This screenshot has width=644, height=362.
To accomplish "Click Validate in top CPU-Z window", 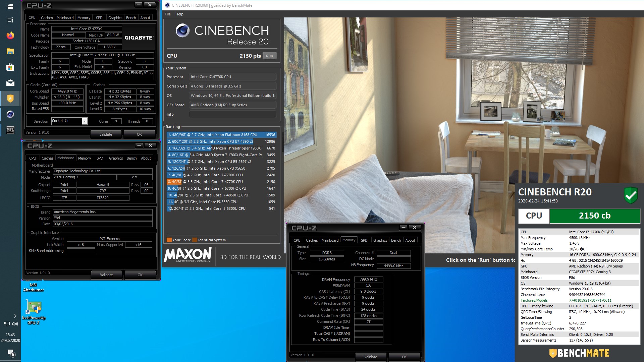I will click(x=106, y=134).
